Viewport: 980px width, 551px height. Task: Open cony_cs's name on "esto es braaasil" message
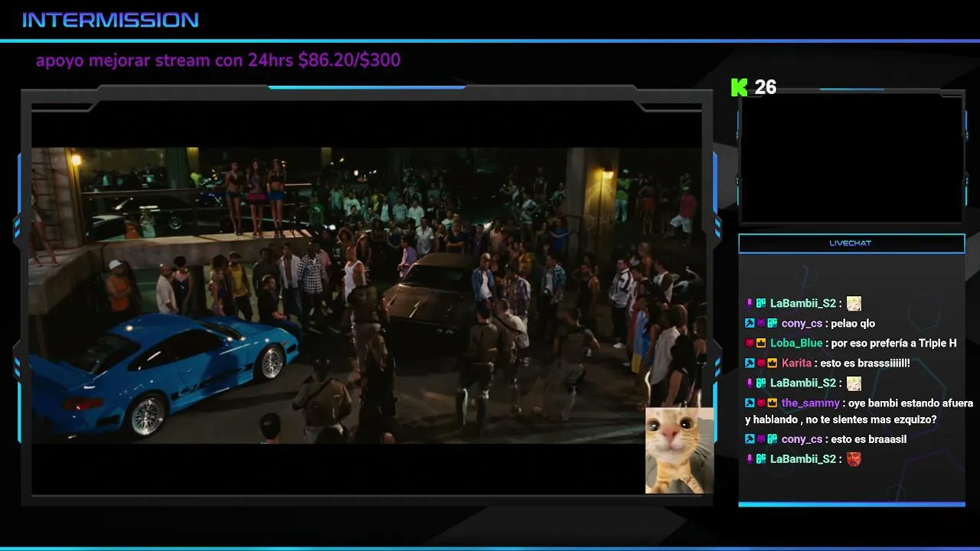[x=802, y=439]
